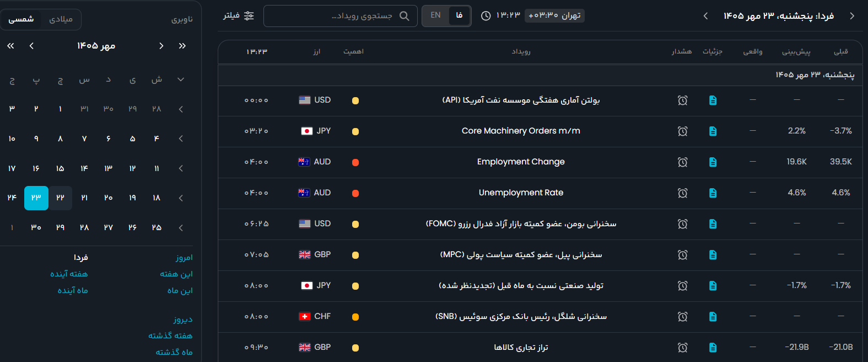Screen dimensions: 868x362
Task: Go to next month with single arrow
Action: point(31,46)
